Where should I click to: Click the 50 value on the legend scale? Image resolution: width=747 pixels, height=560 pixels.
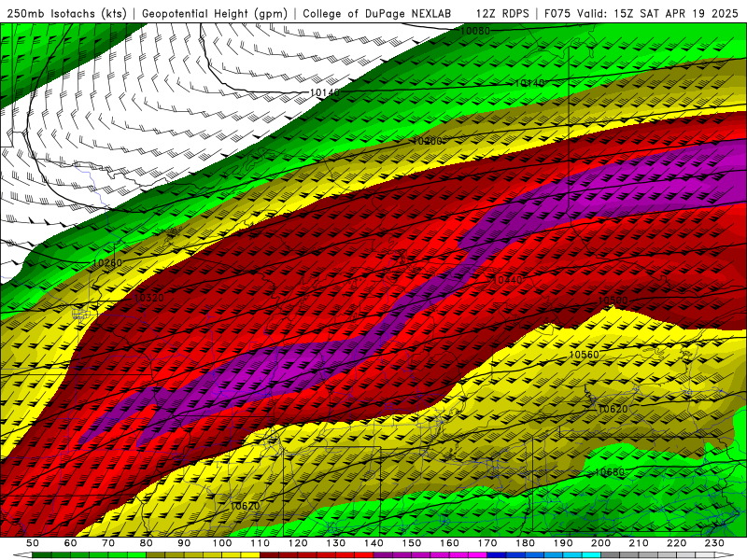tap(33, 543)
